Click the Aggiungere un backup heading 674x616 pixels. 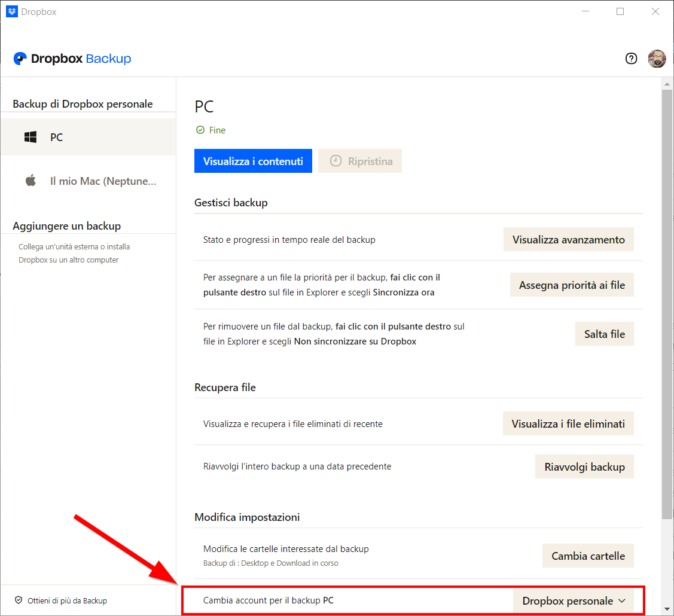click(x=66, y=226)
